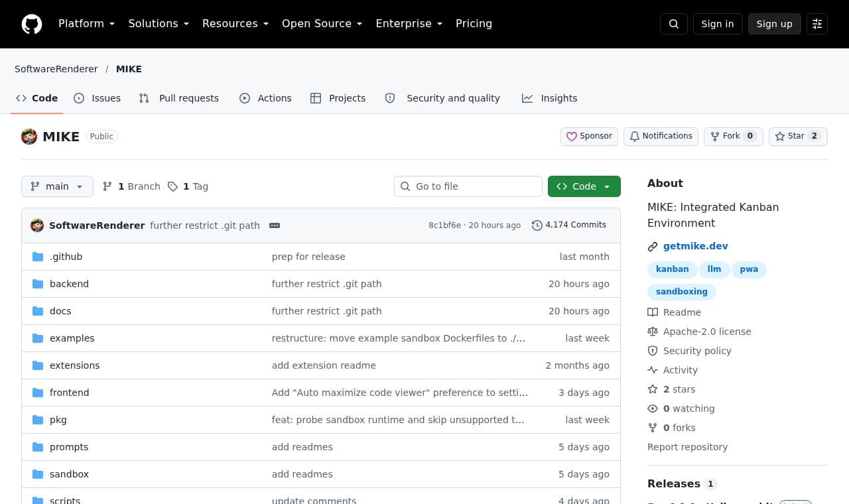
Task: Click the getmike.dev link icon
Action: point(653,247)
